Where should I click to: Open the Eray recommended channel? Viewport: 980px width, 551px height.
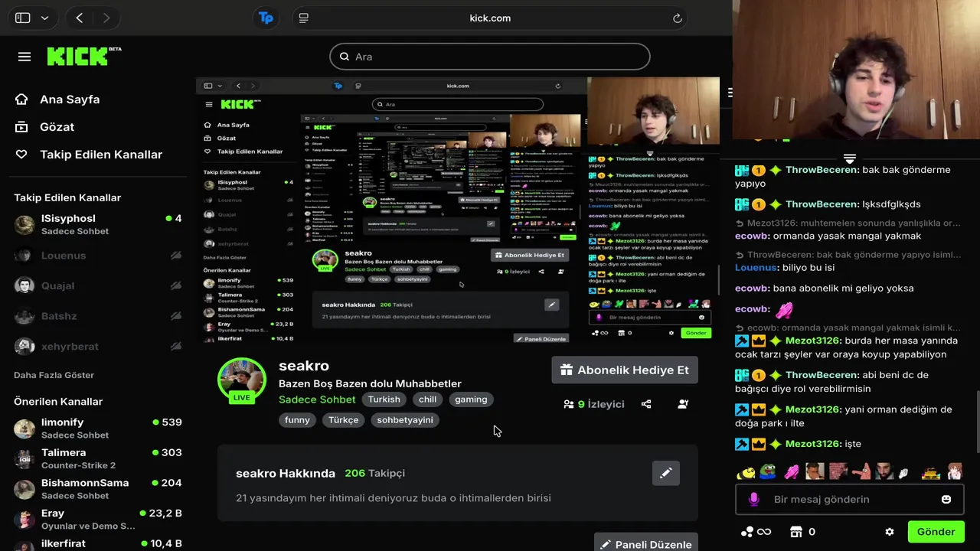98,519
